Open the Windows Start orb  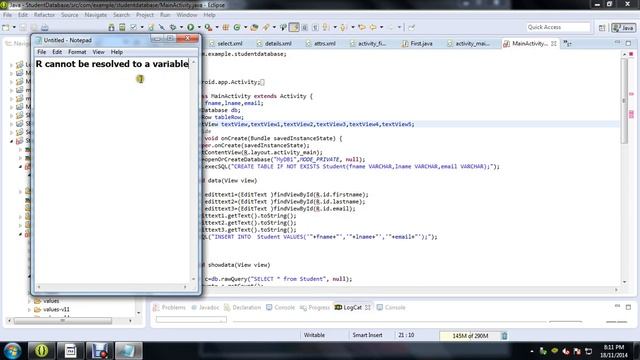click(12, 351)
